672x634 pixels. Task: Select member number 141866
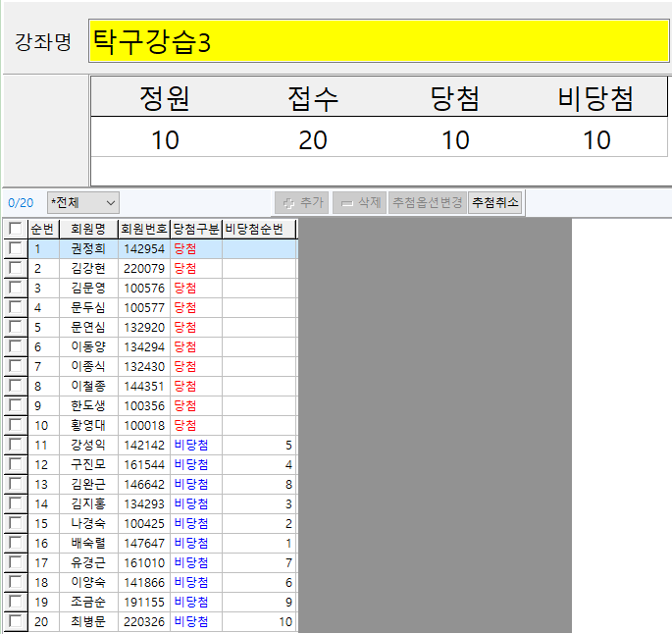point(144,583)
